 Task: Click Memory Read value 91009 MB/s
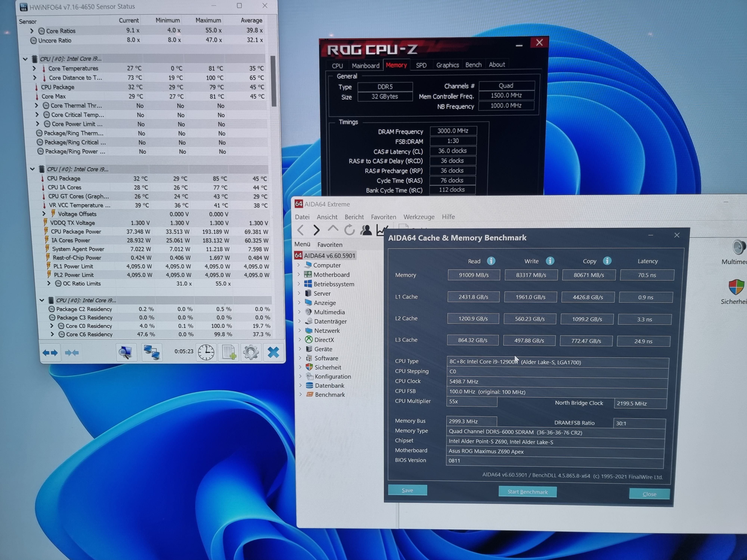coord(473,275)
